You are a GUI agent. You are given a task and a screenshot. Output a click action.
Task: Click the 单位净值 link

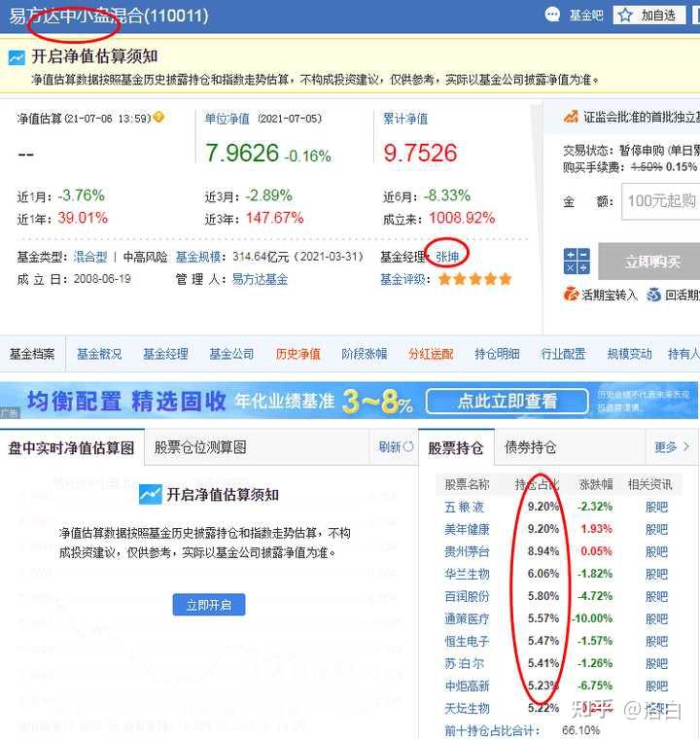coord(227,119)
